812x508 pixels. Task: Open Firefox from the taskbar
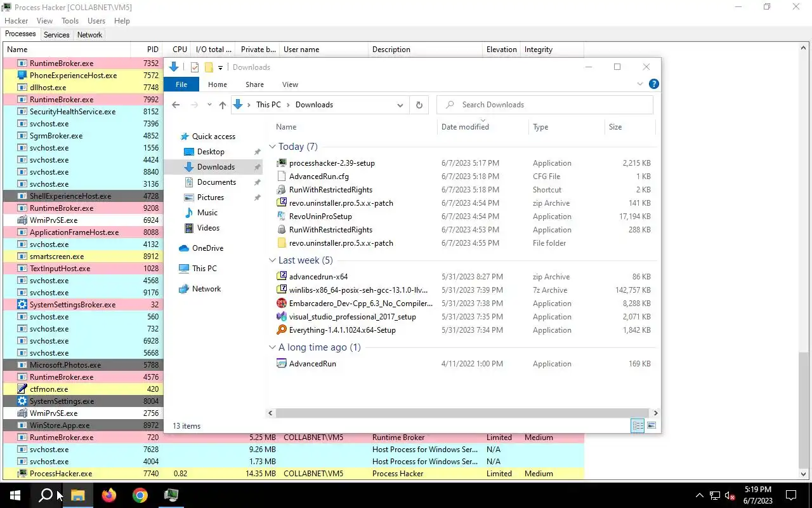(109, 495)
